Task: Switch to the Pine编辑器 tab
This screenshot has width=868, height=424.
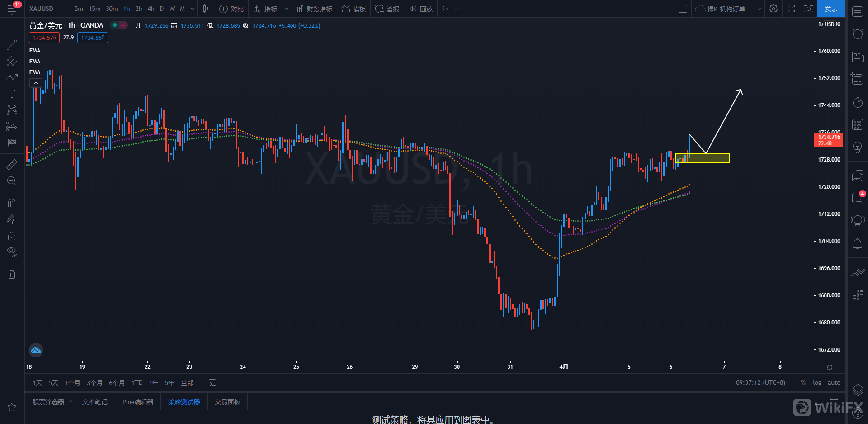Action: [x=138, y=402]
